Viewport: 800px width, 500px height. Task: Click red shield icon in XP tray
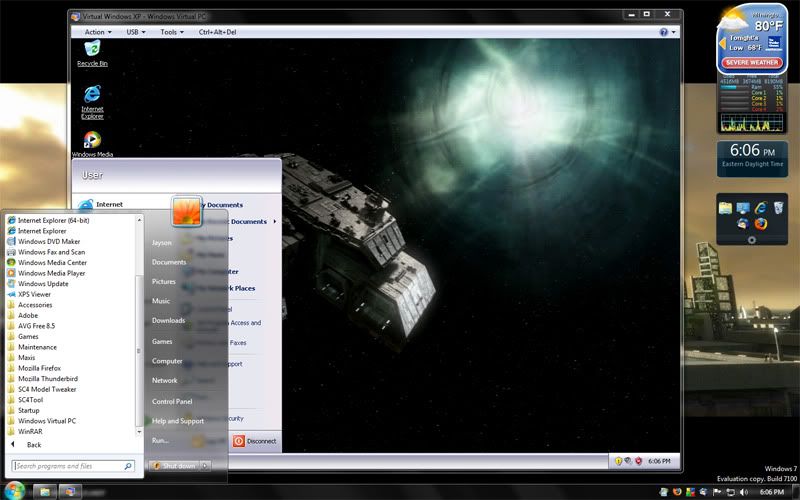coord(638,461)
